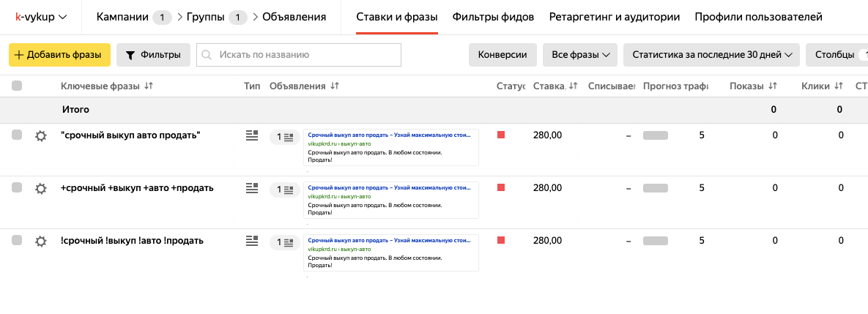Open settings gear for the quoted "срочный выкуп авто продать" phrase

tap(41, 135)
